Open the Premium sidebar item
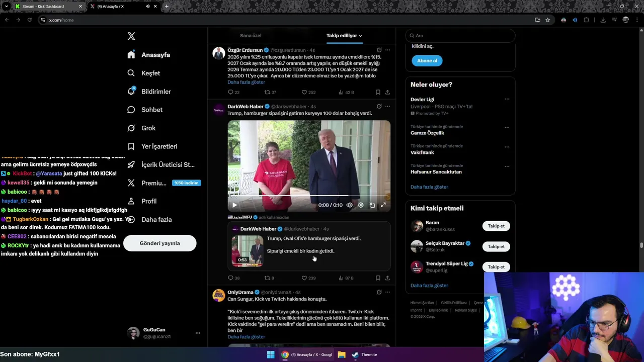This screenshot has width=644, height=362. click(x=164, y=183)
